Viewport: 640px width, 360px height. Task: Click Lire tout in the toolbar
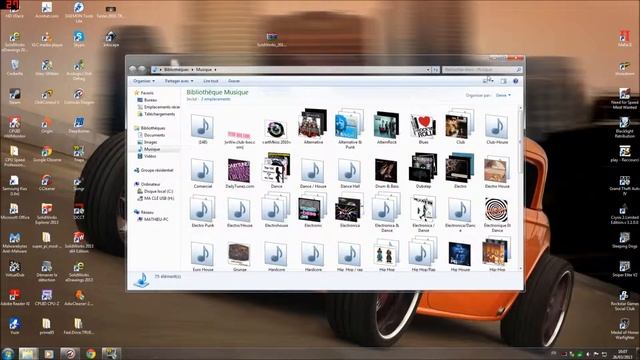(x=211, y=81)
